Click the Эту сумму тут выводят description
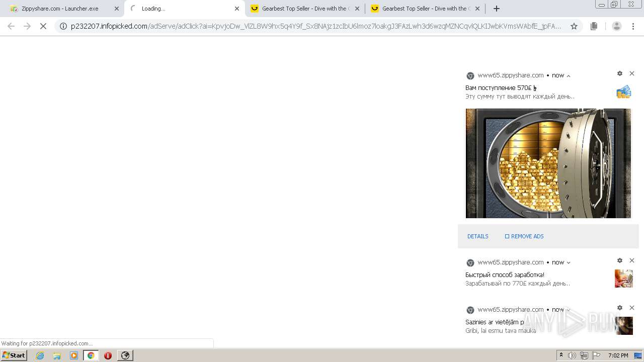This screenshot has width=644, height=362. tap(520, 97)
